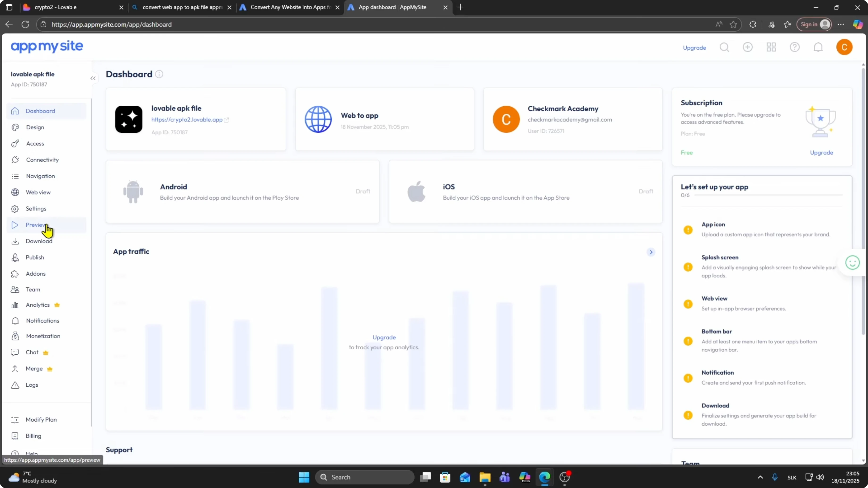The width and height of the screenshot is (868, 488).
Task: Open the orange user profile avatar
Action: 844,47
